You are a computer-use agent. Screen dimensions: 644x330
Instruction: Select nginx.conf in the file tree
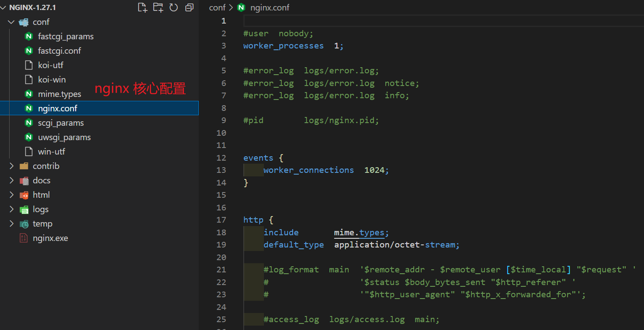[58, 108]
